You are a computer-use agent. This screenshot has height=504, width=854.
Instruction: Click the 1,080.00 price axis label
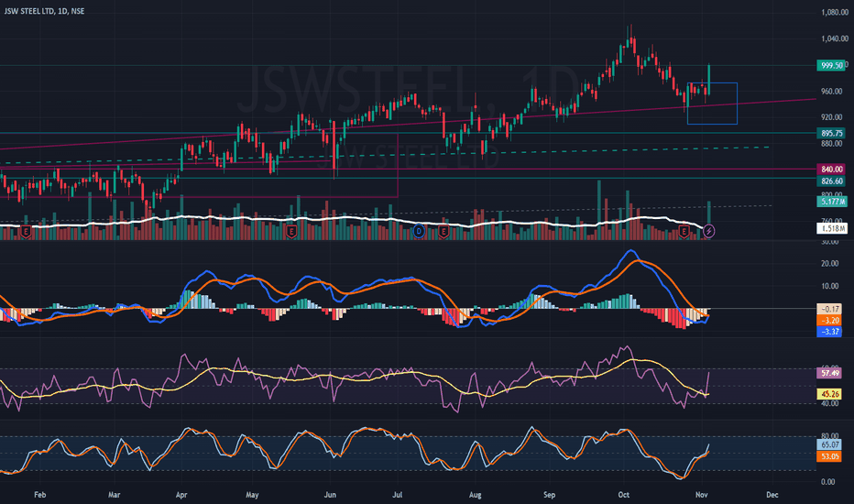pos(835,13)
